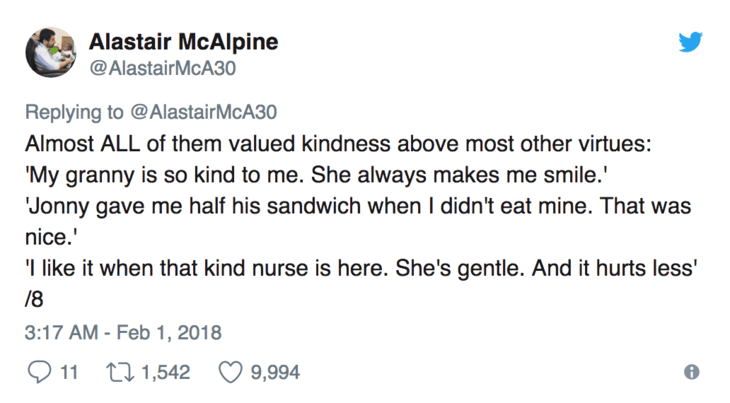Click the 3:17 AM - Feb 1, 2018 timestamp

122,332
